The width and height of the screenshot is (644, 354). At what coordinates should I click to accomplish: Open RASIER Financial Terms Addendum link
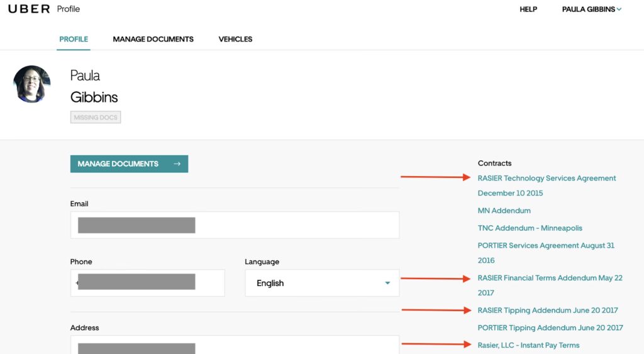pos(550,278)
